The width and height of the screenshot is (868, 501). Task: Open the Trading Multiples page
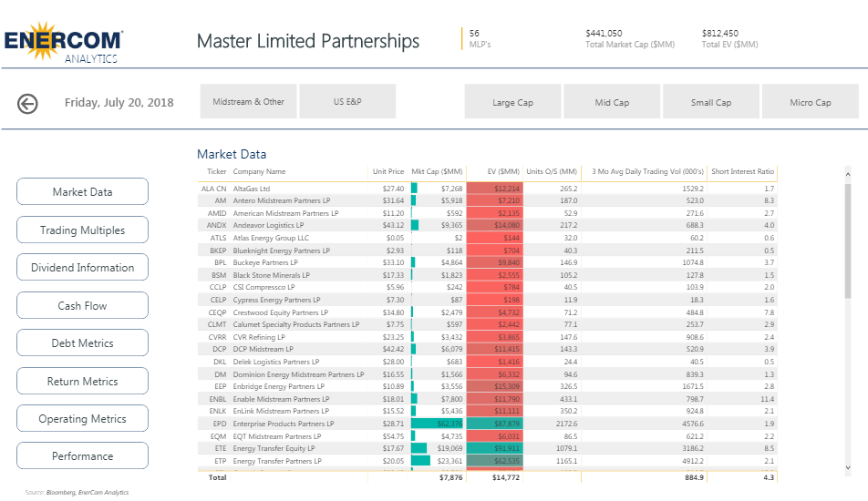(82, 230)
